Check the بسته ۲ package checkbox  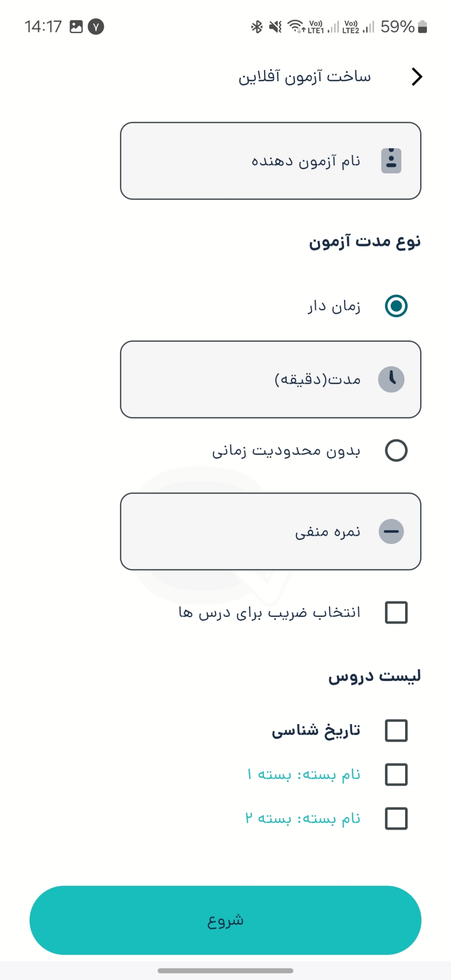click(396, 819)
